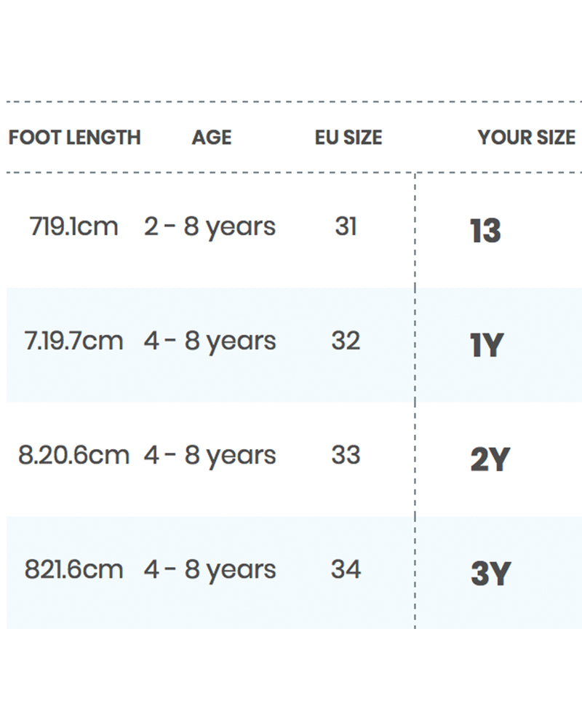
Task: Click the 821.6cm foot length cell
Action: pos(73,569)
